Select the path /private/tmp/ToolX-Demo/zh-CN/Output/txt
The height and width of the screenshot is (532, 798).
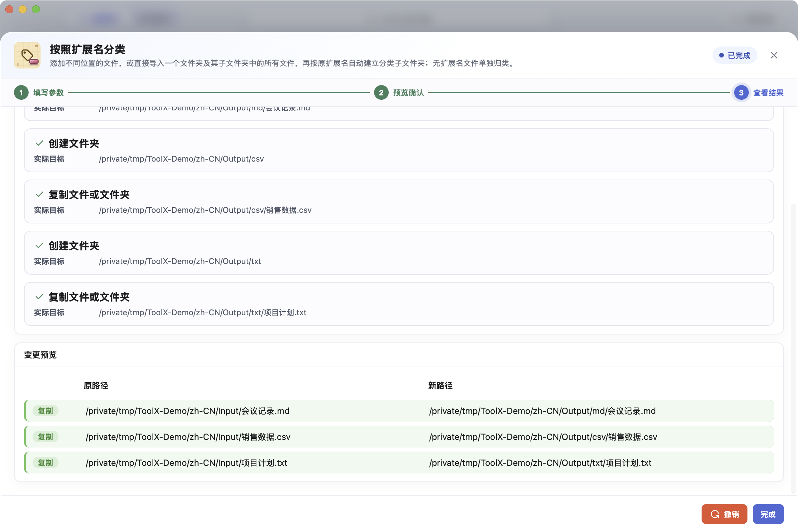coord(180,261)
